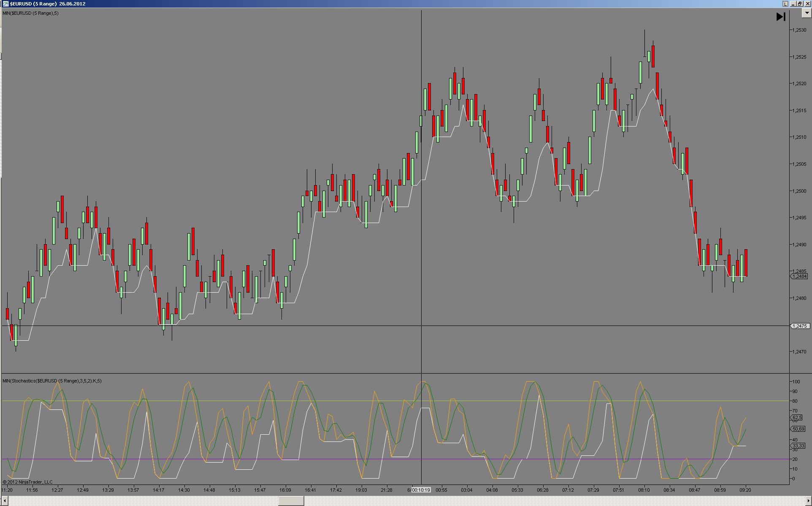This screenshot has height=506, width=812.
Task: Close the $EURUSD chart window
Action: pyautogui.click(x=807, y=4)
